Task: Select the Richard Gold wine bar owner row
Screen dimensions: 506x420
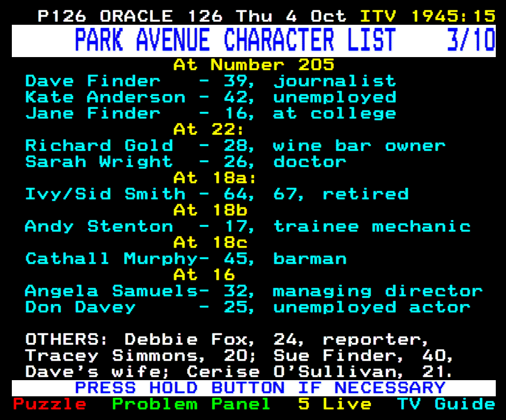Action: [235, 145]
